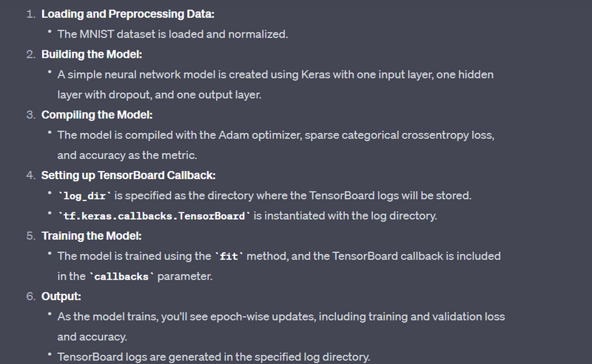Viewport: 592px width, 364px height.
Task: Click the list number 4 marker
Action: (x=30, y=175)
